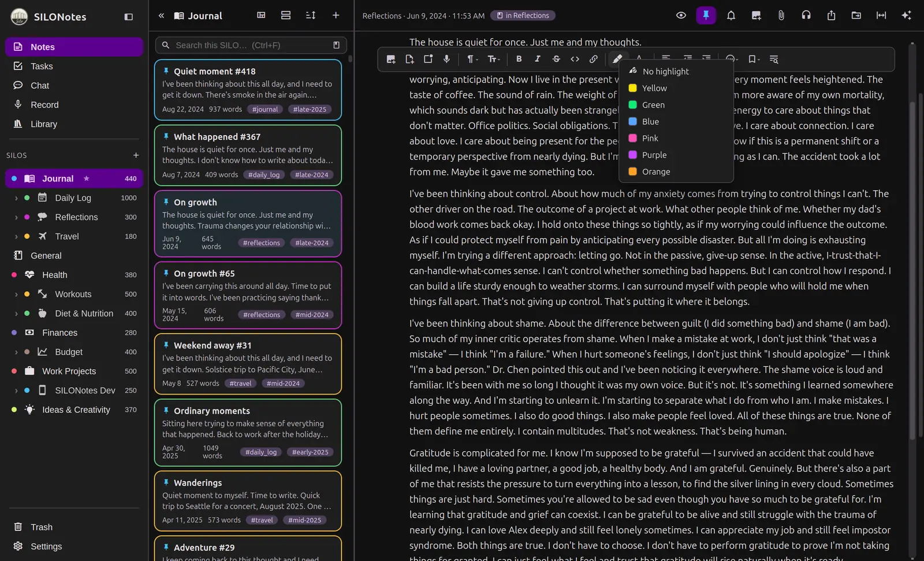Click the in Reflections breadcrumb badge

(x=523, y=16)
